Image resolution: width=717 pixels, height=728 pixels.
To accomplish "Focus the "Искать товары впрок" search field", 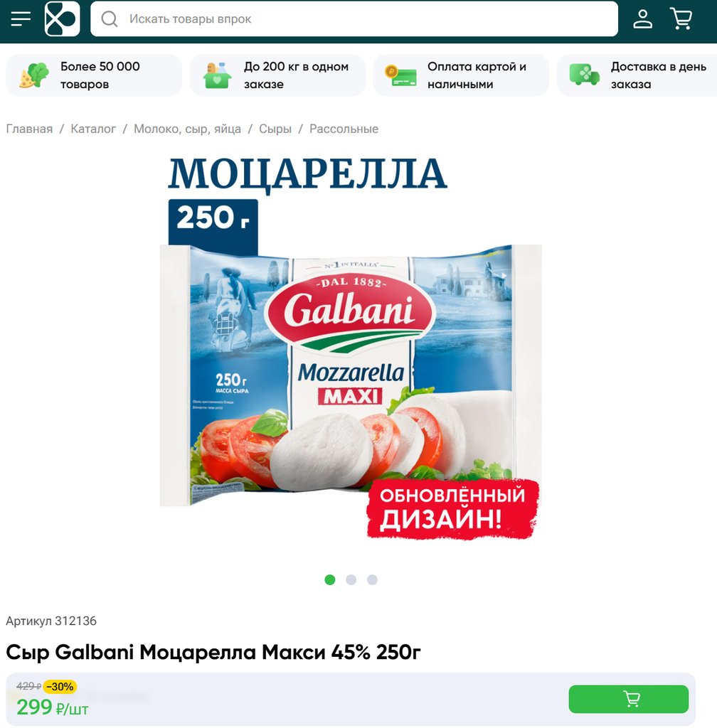I will click(x=354, y=19).
